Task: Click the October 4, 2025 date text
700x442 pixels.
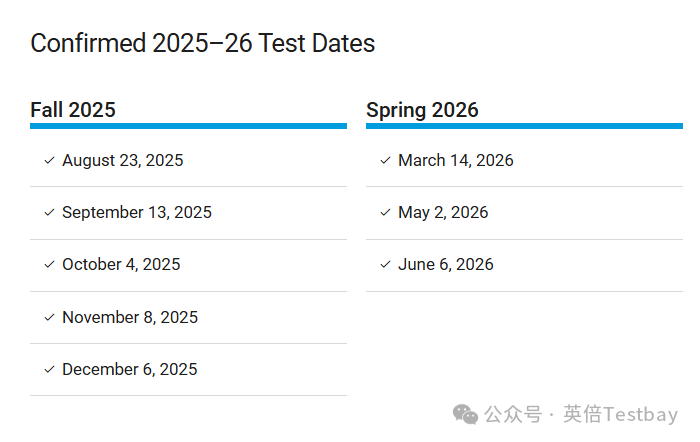Action: tap(121, 265)
